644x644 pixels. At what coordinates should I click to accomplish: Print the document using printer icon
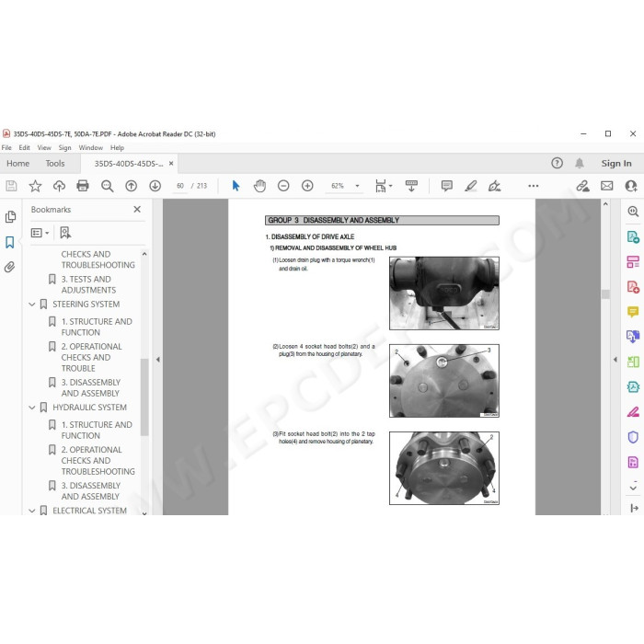[83, 186]
